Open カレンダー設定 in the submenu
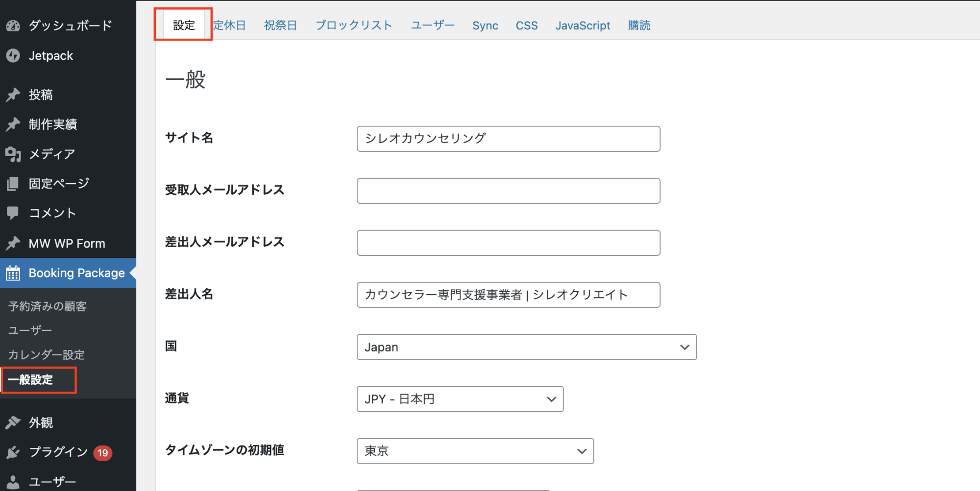Screen dimensions: 980x491 click(x=47, y=355)
